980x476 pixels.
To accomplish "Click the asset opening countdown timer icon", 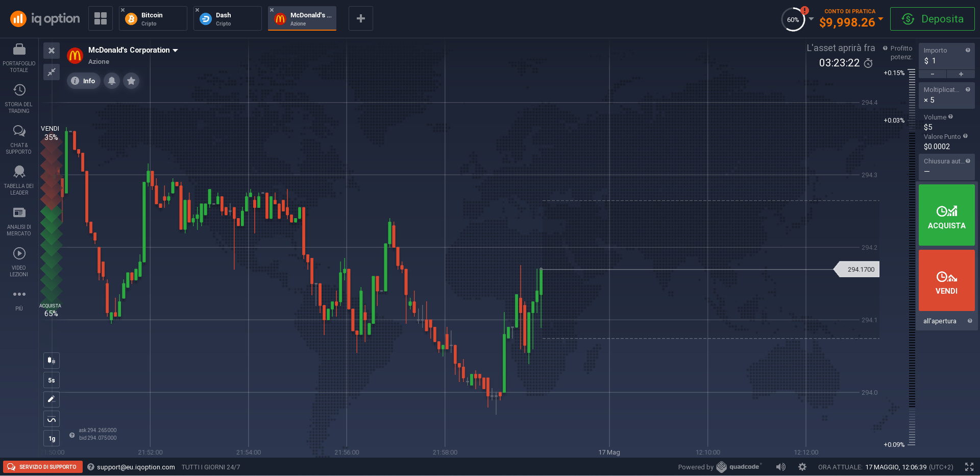I will coord(868,63).
